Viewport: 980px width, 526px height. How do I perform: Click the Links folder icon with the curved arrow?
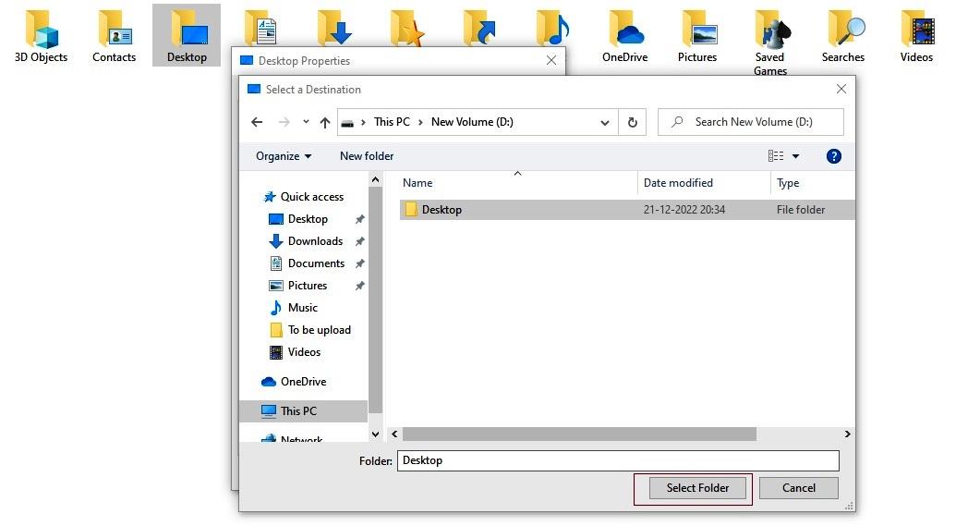tap(480, 28)
